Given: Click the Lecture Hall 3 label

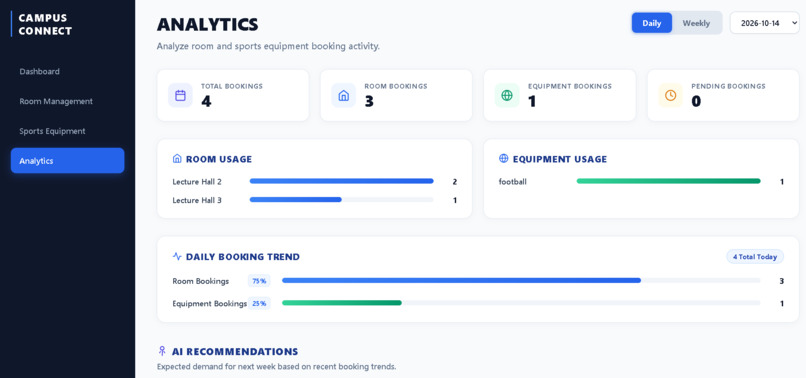Looking at the screenshot, I should (197, 200).
